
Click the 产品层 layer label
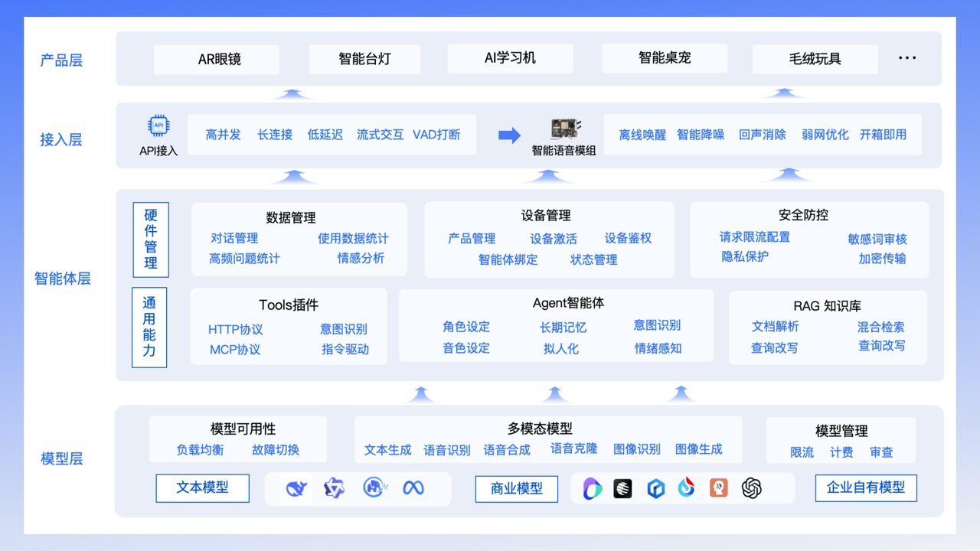click(x=61, y=60)
